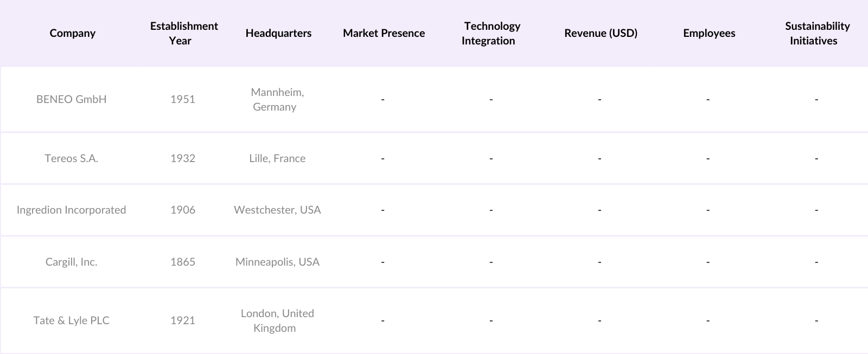Click the Mannheim, Germany headquarters cell
This screenshot has height=354, width=868.
tap(277, 99)
